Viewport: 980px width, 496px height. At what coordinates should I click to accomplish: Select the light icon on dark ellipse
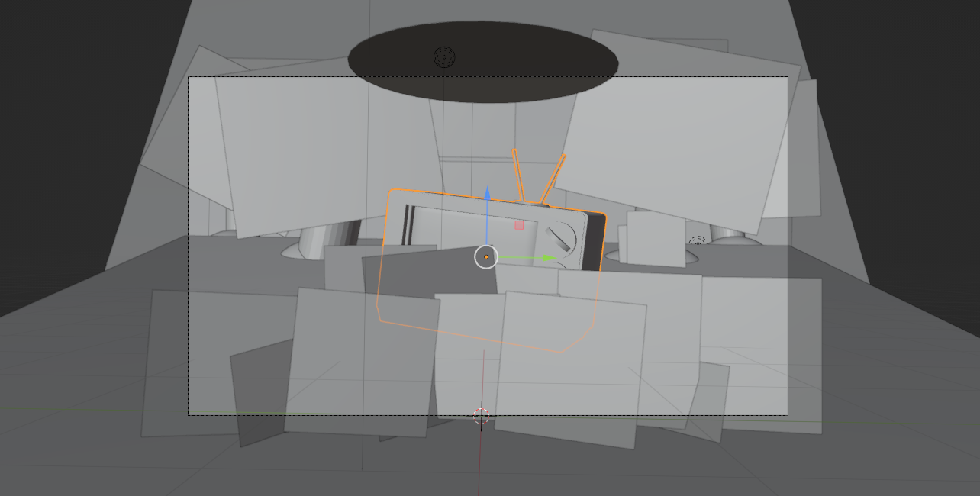click(444, 57)
